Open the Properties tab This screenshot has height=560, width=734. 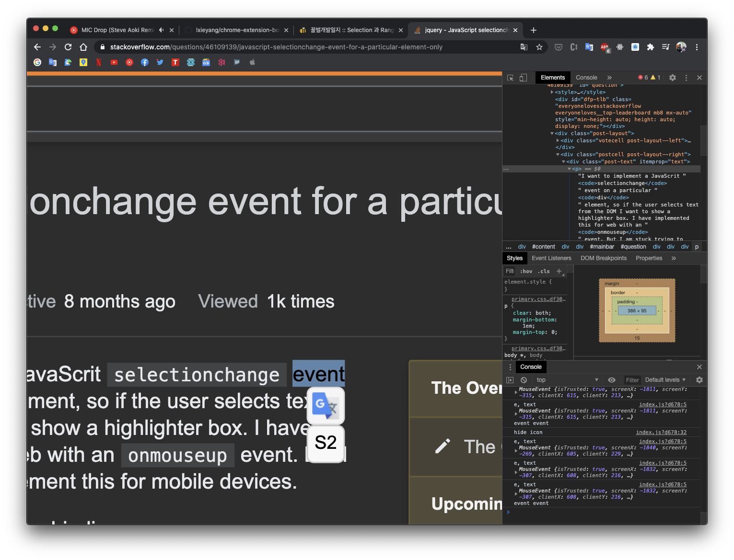649,258
